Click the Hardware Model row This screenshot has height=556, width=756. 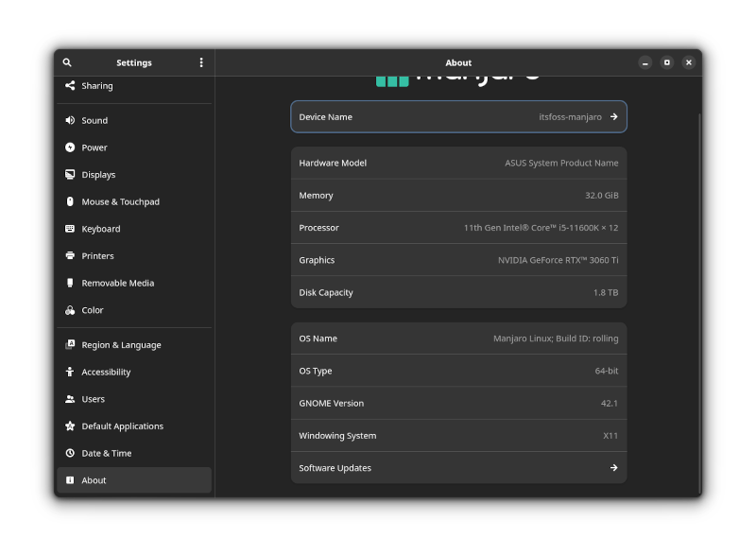[458, 163]
